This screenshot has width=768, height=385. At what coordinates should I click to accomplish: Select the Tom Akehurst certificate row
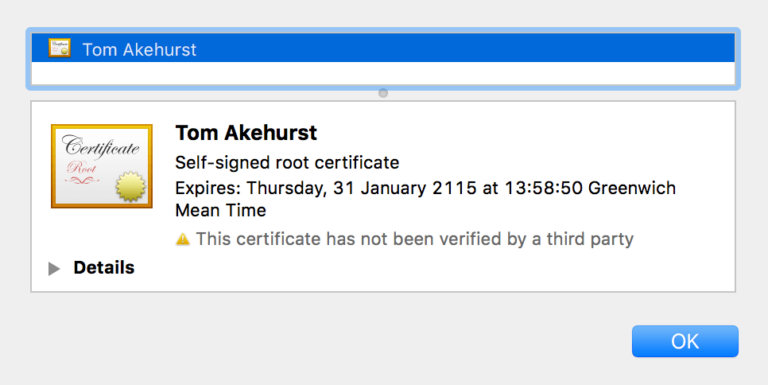coord(383,48)
